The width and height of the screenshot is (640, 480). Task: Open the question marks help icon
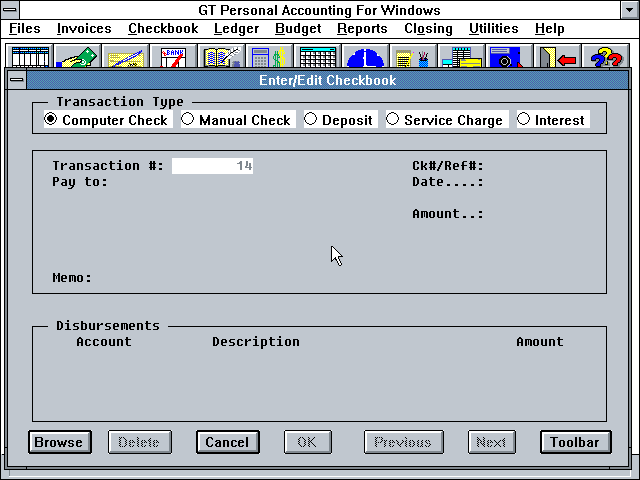tap(605, 56)
